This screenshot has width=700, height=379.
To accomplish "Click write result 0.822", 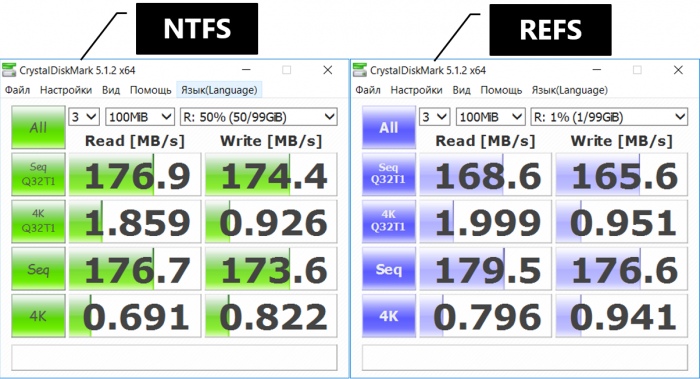I will pos(271,316).
